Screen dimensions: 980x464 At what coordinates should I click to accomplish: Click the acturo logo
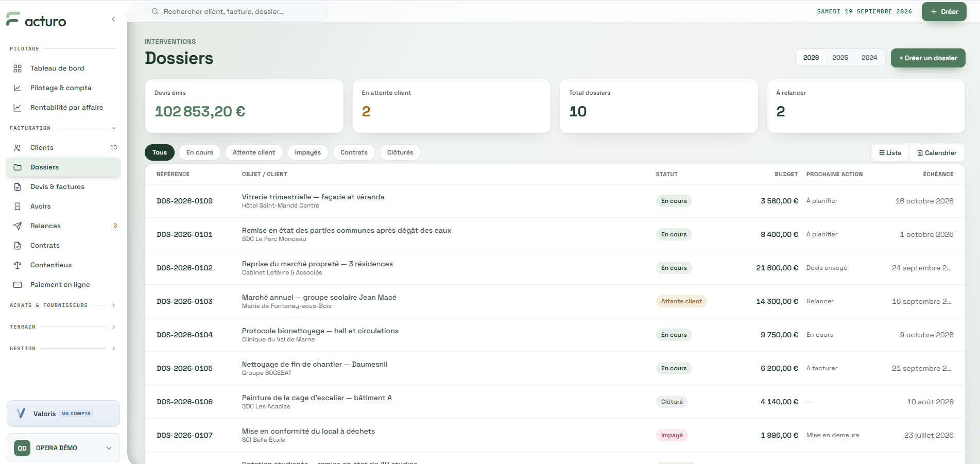(36, 21)
